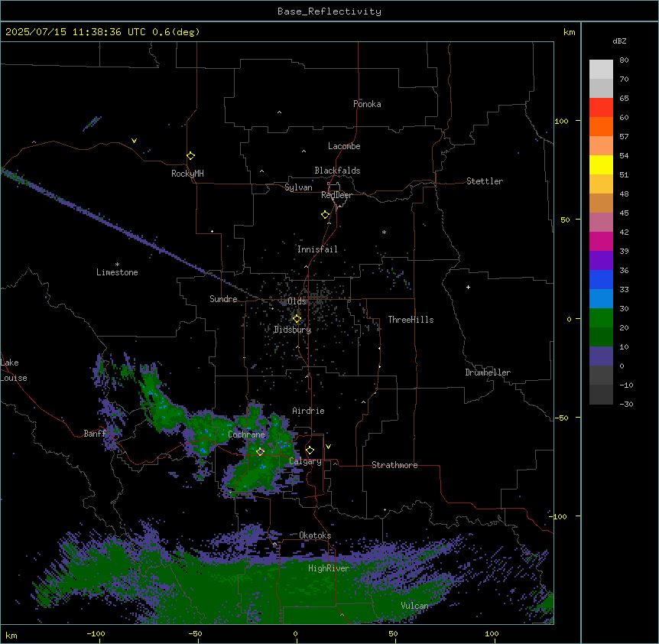Screen dimensions: 659x644
Task: Click the yellow diamond marker south of RedDeer
Action: pos(326,215)
